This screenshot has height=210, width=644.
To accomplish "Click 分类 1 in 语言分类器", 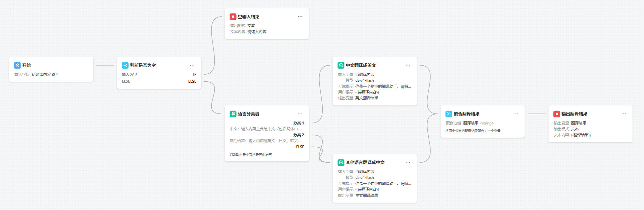I will pyautogui.click(x=299, y=123).
